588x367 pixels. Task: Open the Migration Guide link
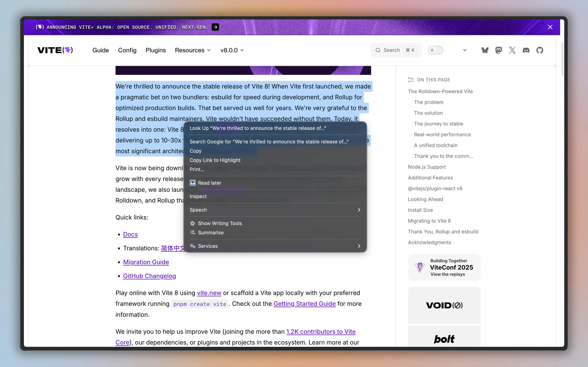point(146,262)
